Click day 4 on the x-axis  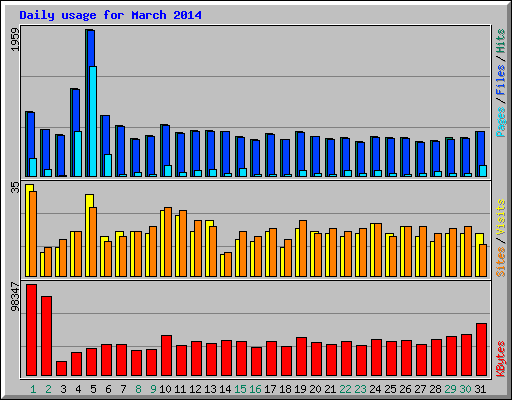coord(78,389)
